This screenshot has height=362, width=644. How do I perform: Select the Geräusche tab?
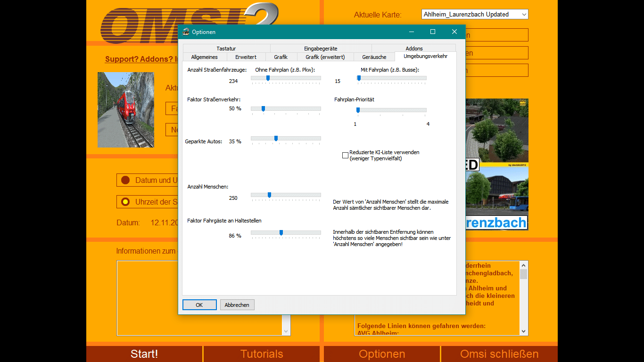374,57
